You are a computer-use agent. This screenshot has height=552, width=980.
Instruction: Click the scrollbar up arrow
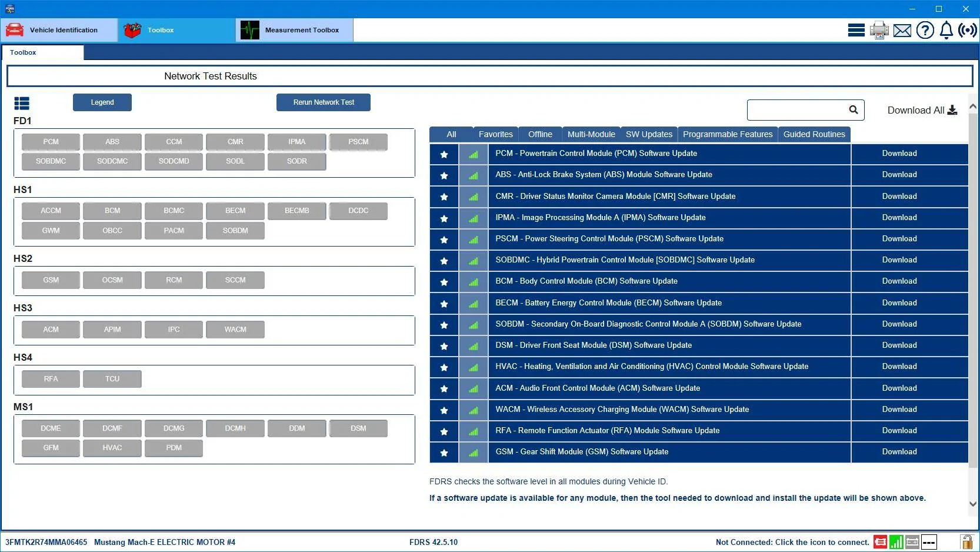(x=973, y=107)
